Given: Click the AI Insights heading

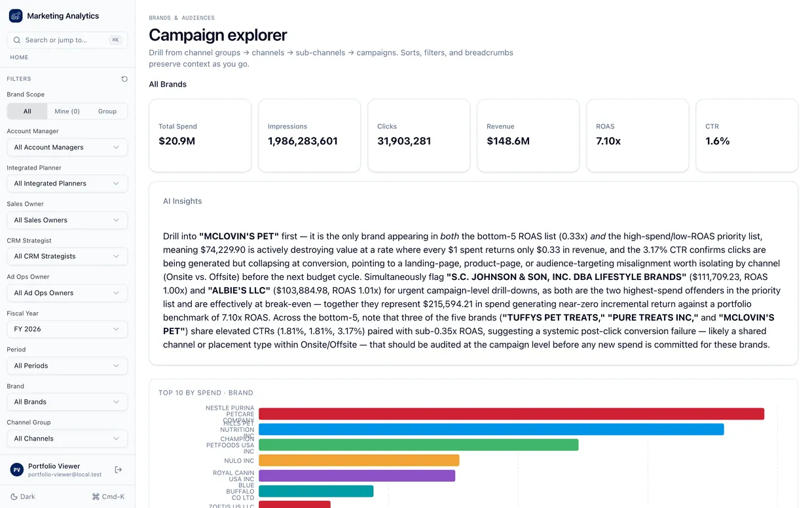Looking at the screenshot, I should coord(182,201).
